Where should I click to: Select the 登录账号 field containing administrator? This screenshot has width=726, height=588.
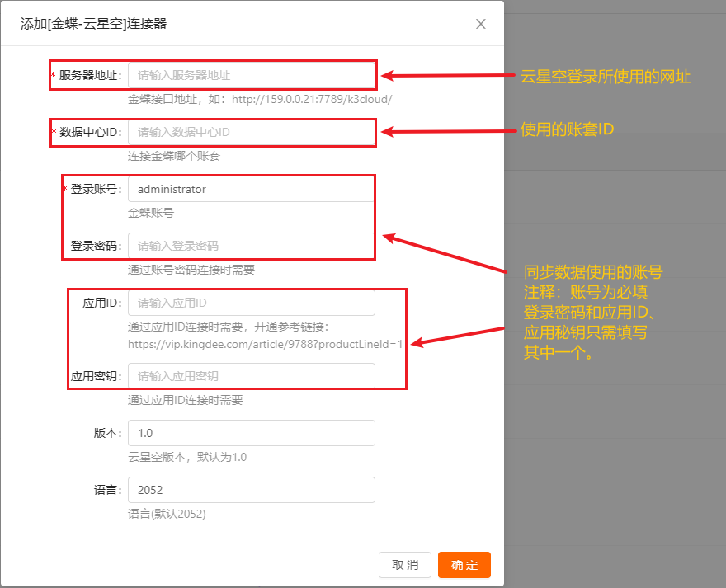251,189
